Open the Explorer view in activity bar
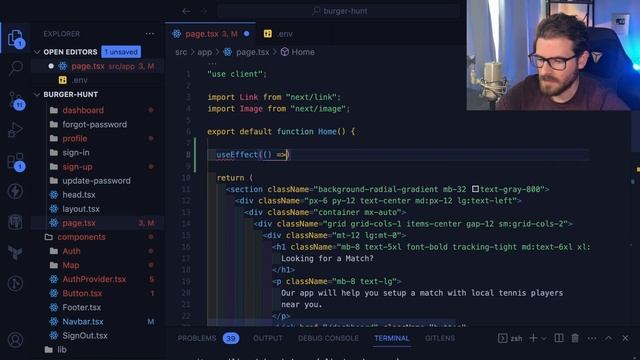 (x=16, y=38)
